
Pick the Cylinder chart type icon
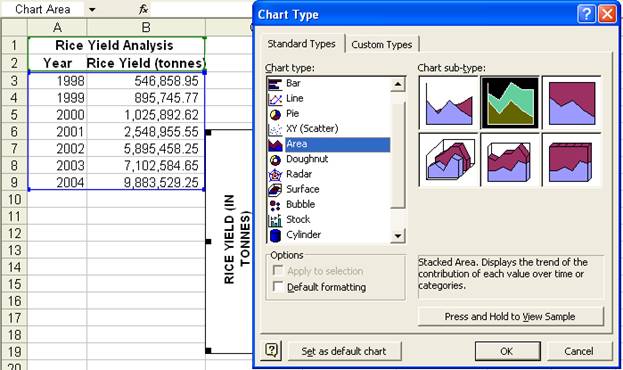275,235
